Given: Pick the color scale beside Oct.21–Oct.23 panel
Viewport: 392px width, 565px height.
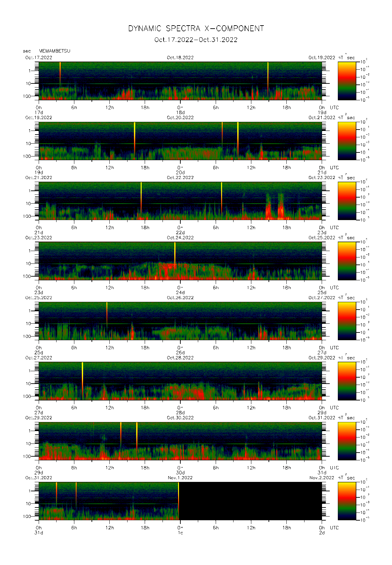Looking at the screenshot, I should pyautogui.click(x=347, y=201).
